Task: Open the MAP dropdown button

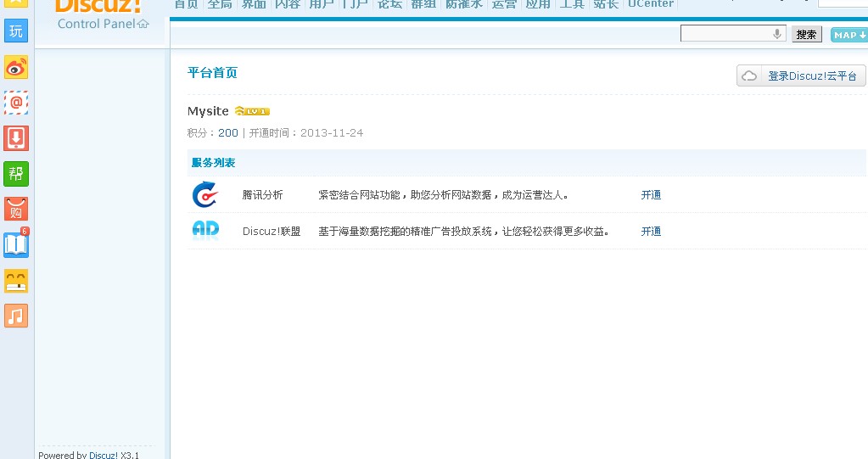Action: point(849,35)
